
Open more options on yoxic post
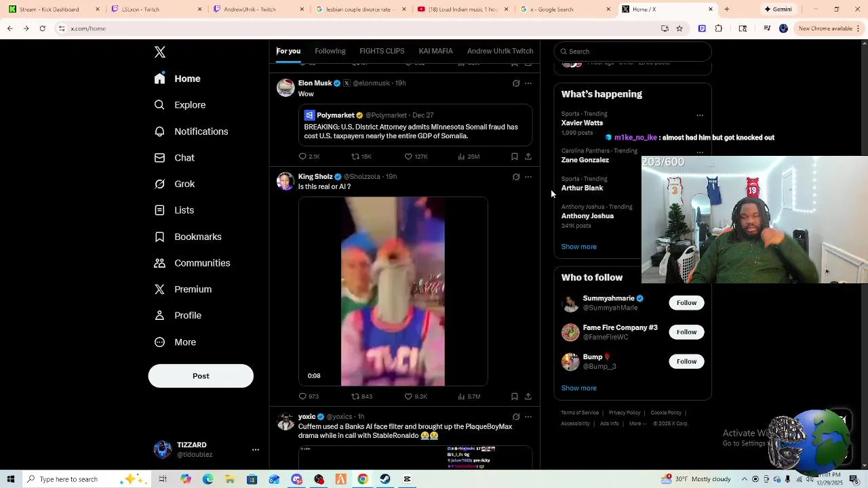[x=528, y=417]
